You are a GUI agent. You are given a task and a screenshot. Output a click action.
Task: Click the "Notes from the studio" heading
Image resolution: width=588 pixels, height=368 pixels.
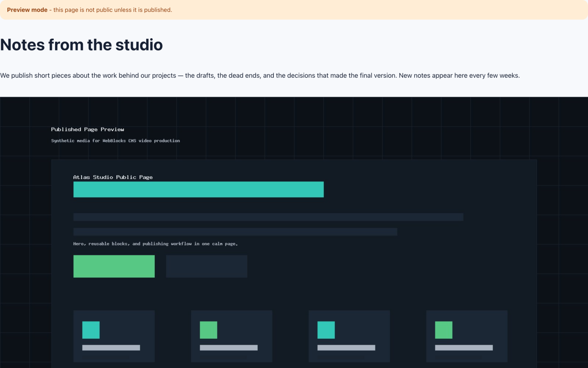point(81,45)
